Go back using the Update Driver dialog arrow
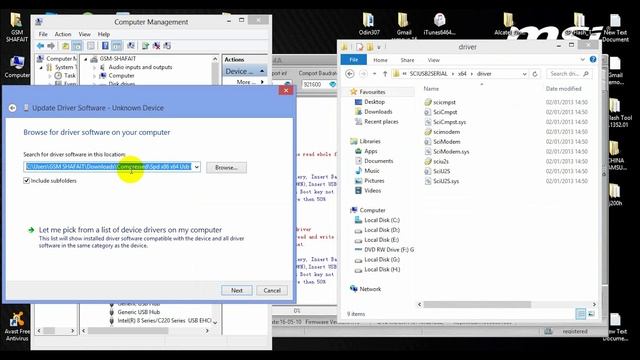Image resolution: width=640 pixels, height=360 pixels. point(13,108)
